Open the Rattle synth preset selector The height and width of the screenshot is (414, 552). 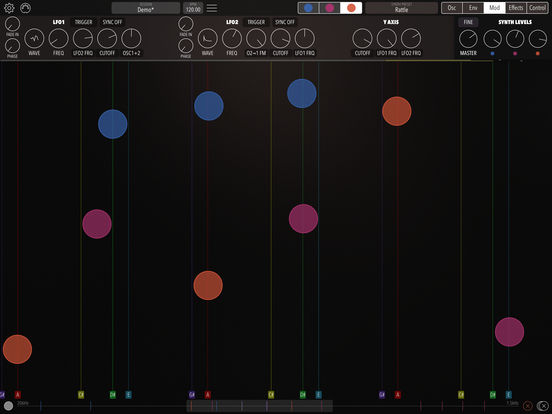click(x=401, y=8)
